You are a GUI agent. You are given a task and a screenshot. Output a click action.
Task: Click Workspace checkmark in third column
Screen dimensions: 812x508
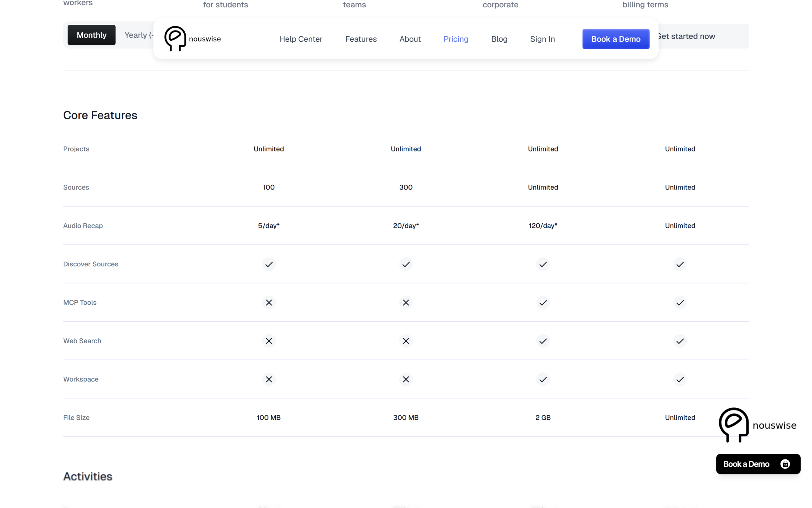[543, 379]
